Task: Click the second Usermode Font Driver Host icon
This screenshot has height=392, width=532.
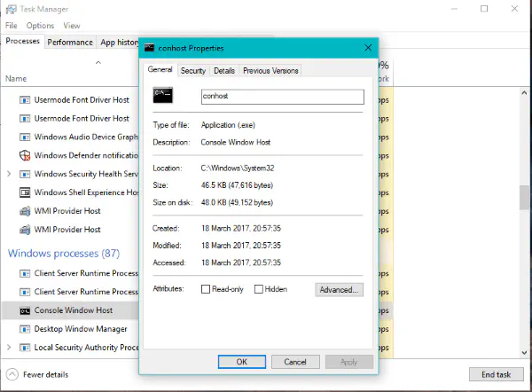Action: tap(25, 119)
